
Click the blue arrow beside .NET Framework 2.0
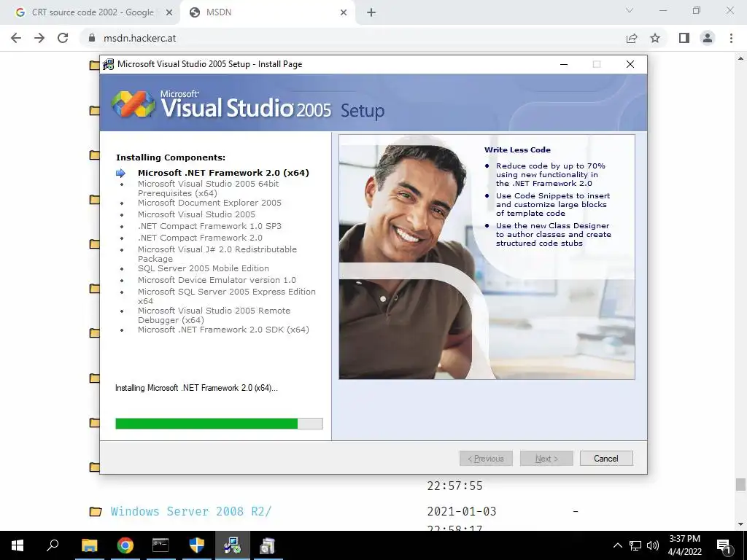click(120, 173)
